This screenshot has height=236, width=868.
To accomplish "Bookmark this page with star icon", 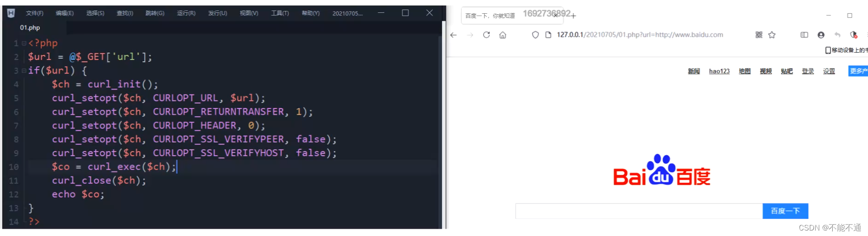I will [x=772, y=35].
